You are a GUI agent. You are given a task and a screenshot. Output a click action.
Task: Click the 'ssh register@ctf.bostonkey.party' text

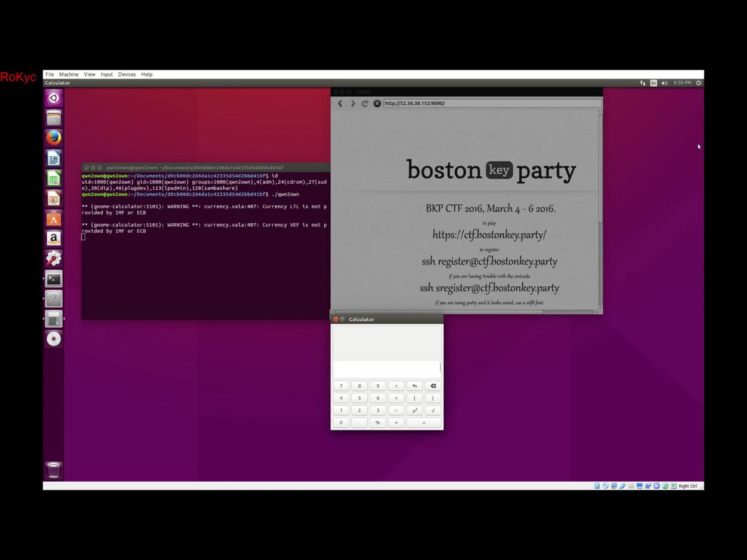[x=489, y=261]
